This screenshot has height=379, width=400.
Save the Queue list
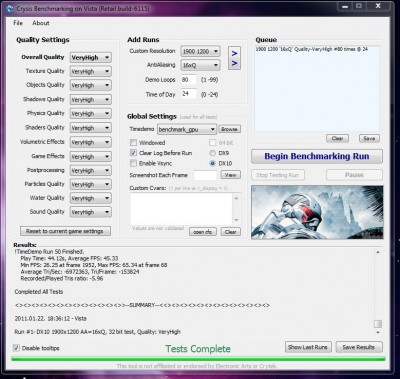point(369,138)
